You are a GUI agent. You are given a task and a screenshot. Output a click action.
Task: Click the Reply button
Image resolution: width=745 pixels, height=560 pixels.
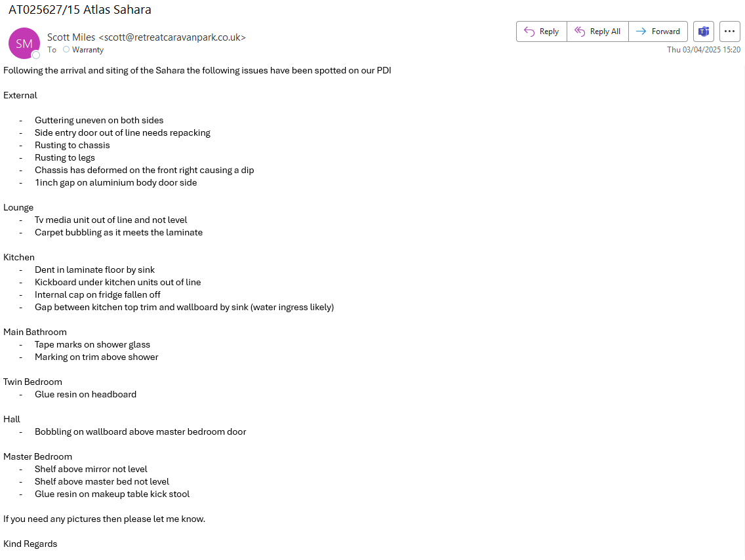point(542,31)
